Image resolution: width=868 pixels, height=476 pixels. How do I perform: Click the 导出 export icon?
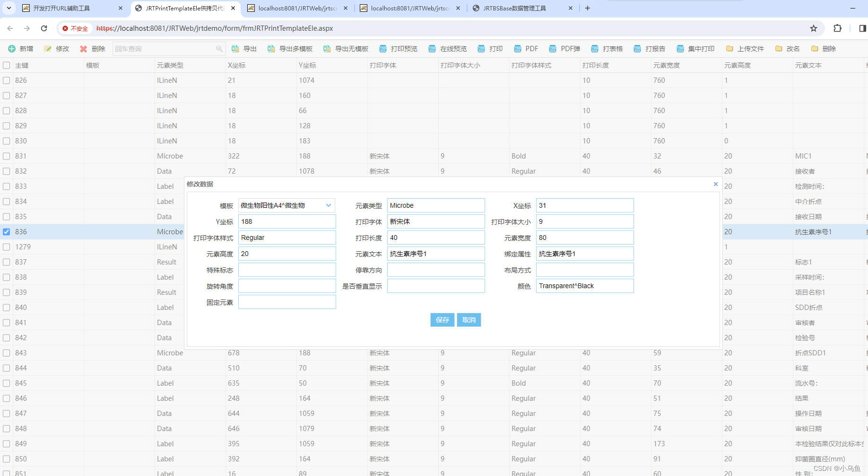point(235,49)
